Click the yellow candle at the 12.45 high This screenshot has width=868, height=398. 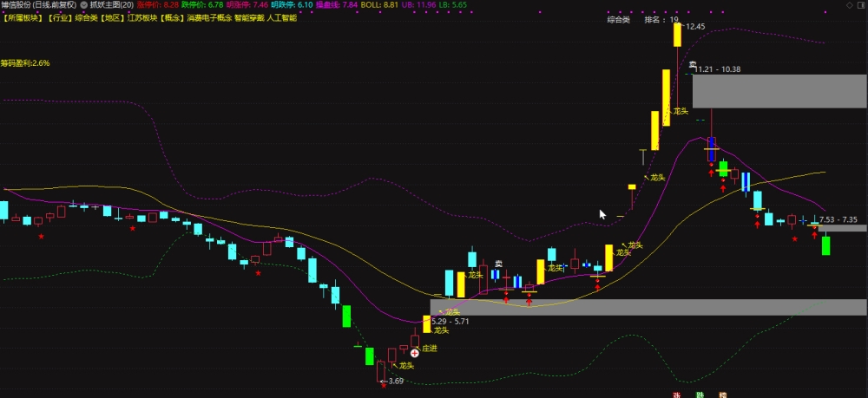[x=677, y=35]
